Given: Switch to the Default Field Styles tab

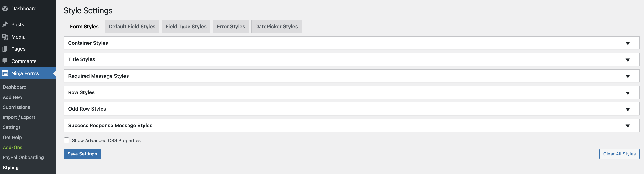Looking at the screenshot, I should 132,26.
